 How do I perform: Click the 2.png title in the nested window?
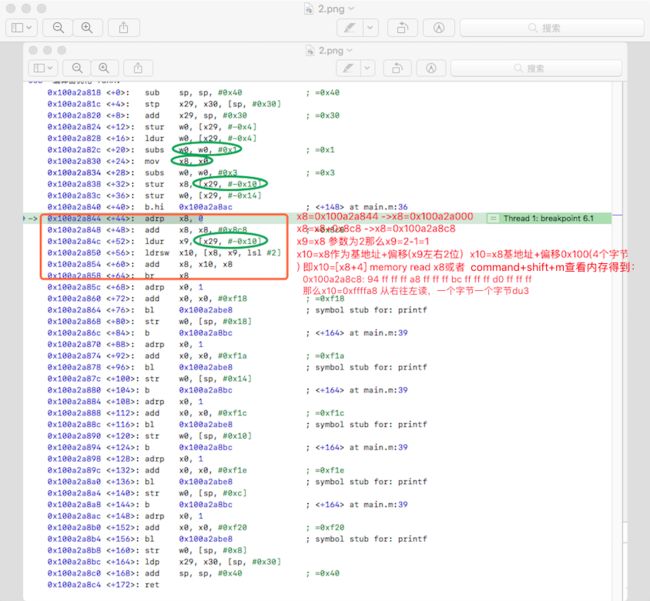point(331,51)
